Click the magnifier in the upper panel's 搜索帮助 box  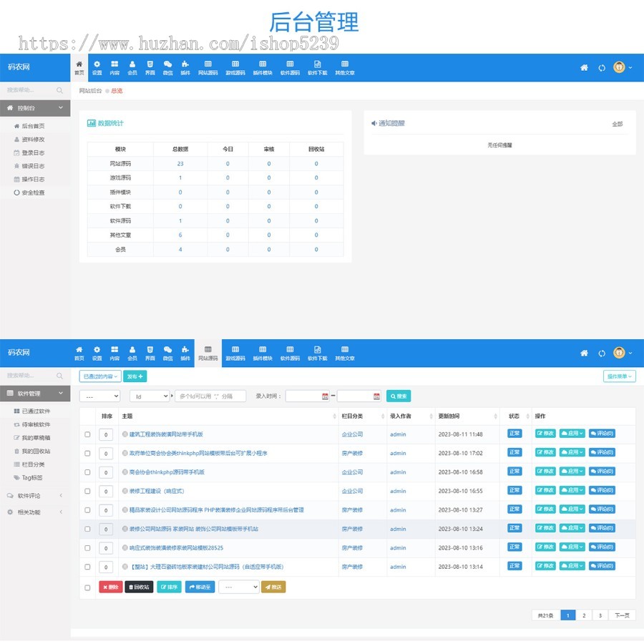[x=59, y=90]
